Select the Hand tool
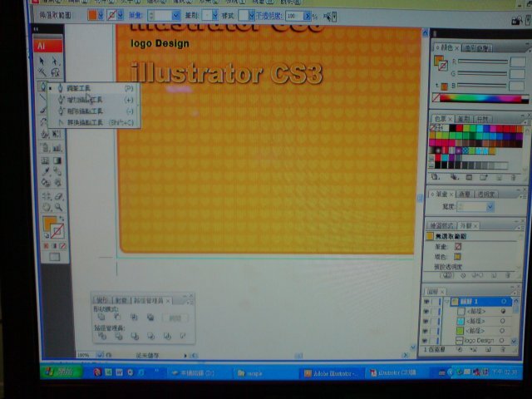The height and width of the screenshot is (399, 532). (47, 207)
